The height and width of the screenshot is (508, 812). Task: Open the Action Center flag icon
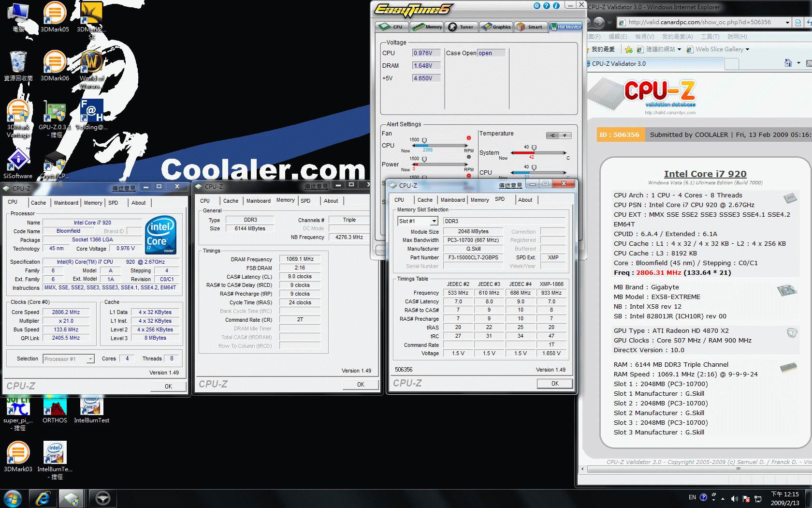point(746,498)
